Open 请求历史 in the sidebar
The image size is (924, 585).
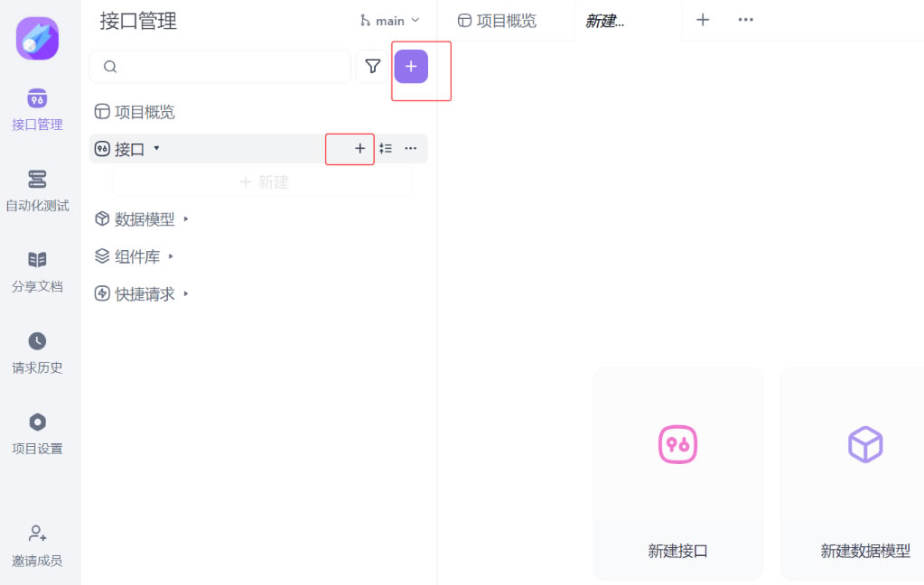pyautogui.click(x=37, y=353)
